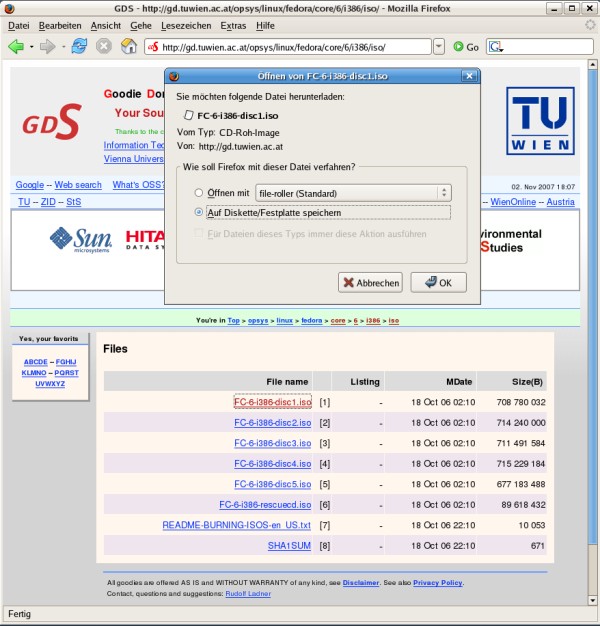The height and width of the screenshot is (626, 600).
Task: Go to the Home page icon
Action: (x=129, y=47)
